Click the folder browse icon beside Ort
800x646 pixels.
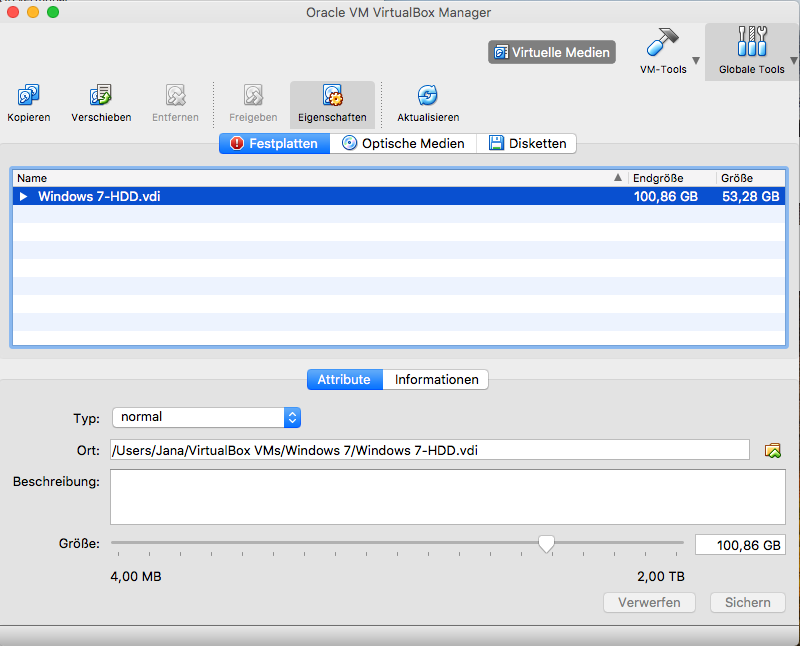[x=772, y=451]
